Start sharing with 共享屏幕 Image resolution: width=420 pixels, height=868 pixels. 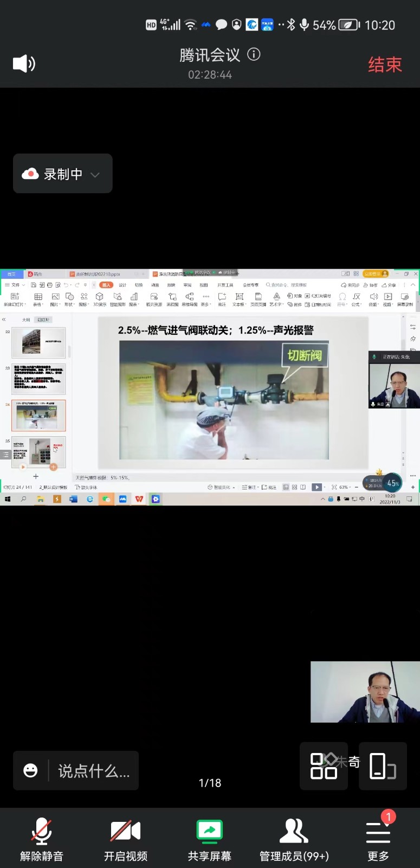[x=210, y=840]
